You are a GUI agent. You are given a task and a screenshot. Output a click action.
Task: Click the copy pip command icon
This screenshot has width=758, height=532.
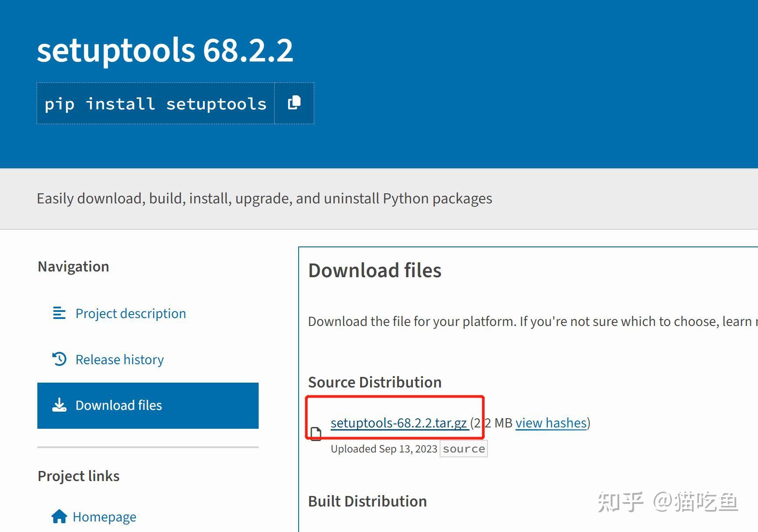[x=294, y=103]
